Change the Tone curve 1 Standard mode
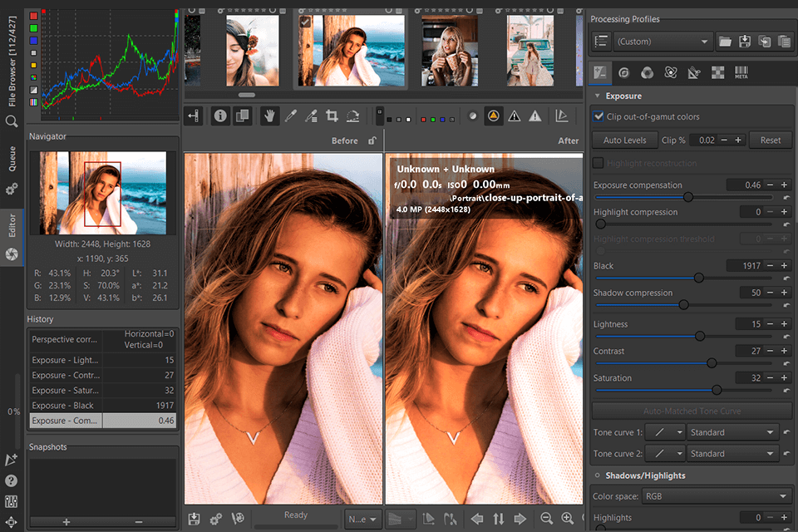The width and height of the screenshot is (798, 532). 731,431
